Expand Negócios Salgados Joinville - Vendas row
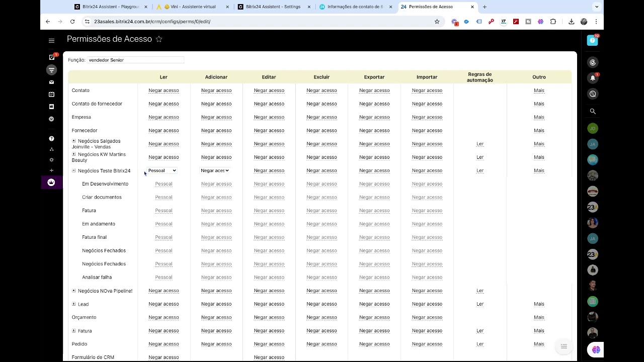Image resolution: width=644 pixels, height=362 pixels. [x=74, y=141]
